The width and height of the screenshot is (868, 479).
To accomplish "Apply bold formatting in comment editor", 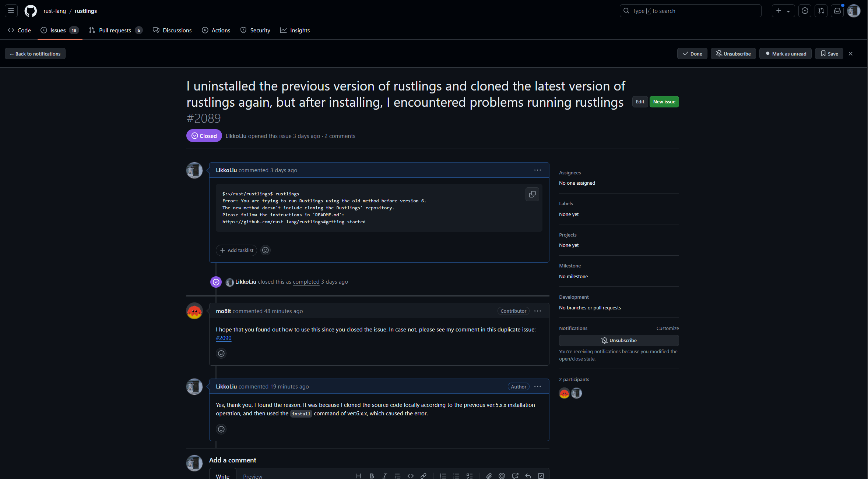I will 372,476.
